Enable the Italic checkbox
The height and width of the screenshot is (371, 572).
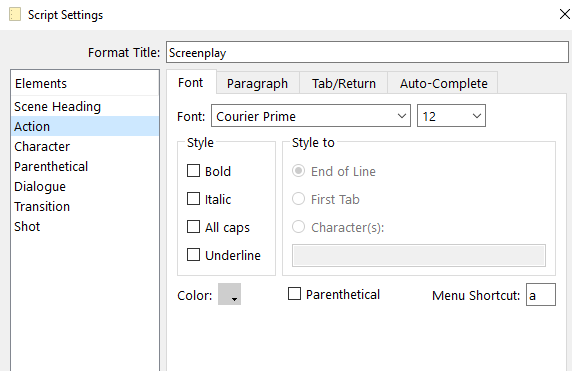(x=193, y=199)
